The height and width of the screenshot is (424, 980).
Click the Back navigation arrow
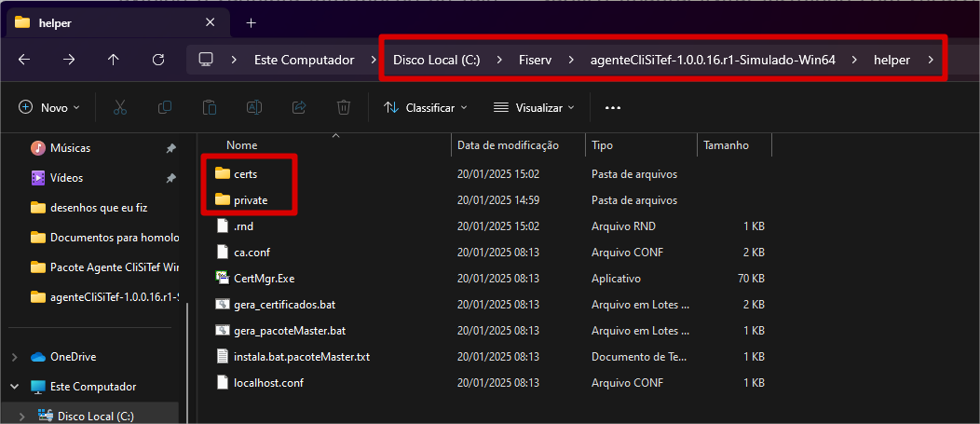[24, 60]
